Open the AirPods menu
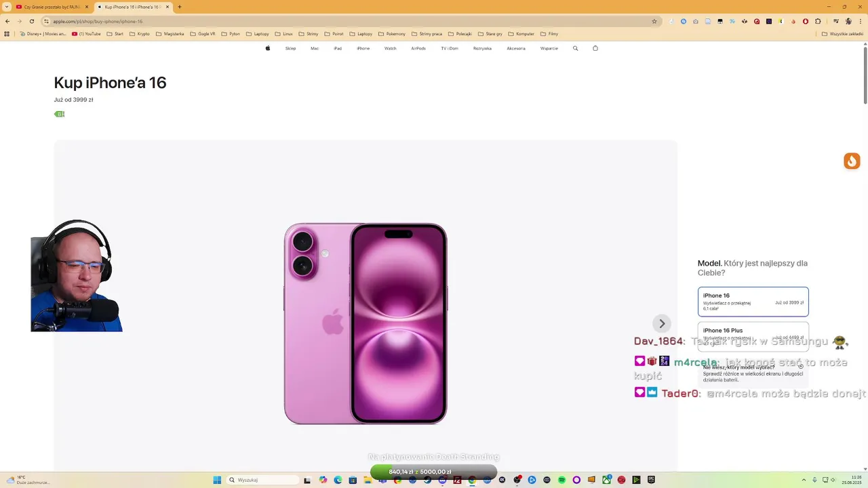868x488 pixels. click(x=418, y=48)
